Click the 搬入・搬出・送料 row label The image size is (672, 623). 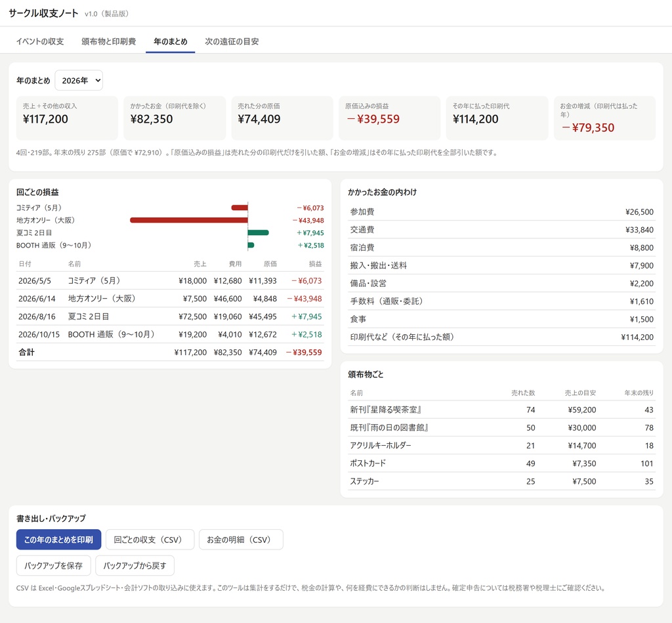(x=379, y=266)
